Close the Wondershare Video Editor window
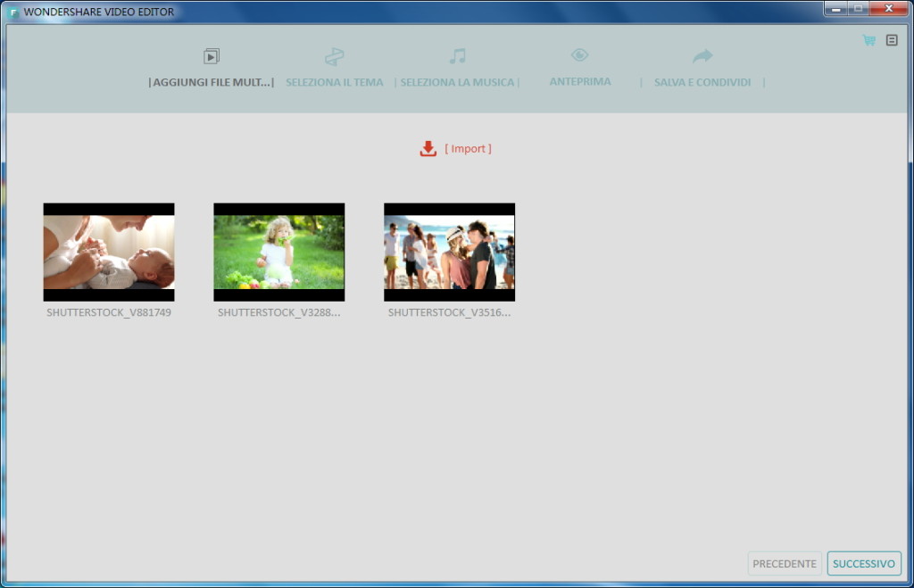 click(x=888, y=9)
